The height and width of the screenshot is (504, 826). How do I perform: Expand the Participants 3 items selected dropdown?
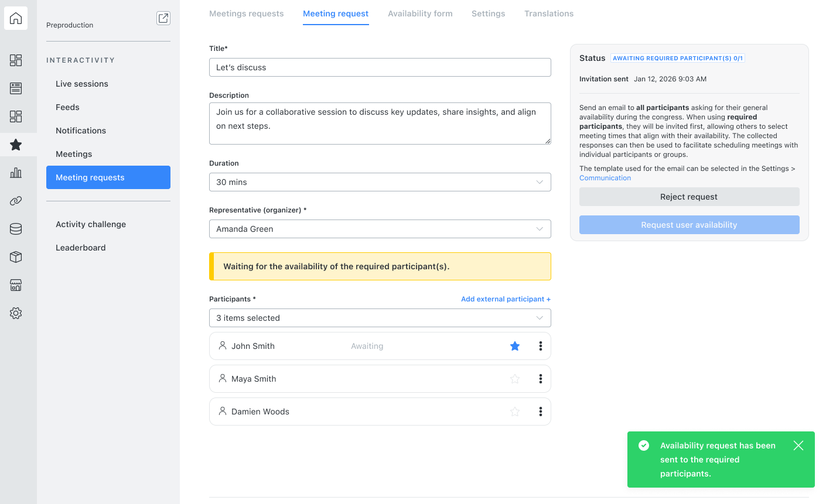pos(380,318)
